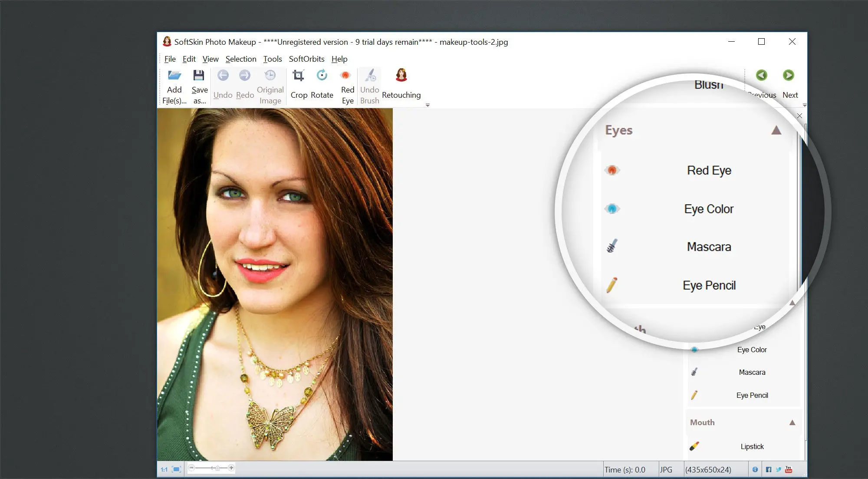868x479 pixels.
Task: Open the File menu
Action: click(171, 58)
